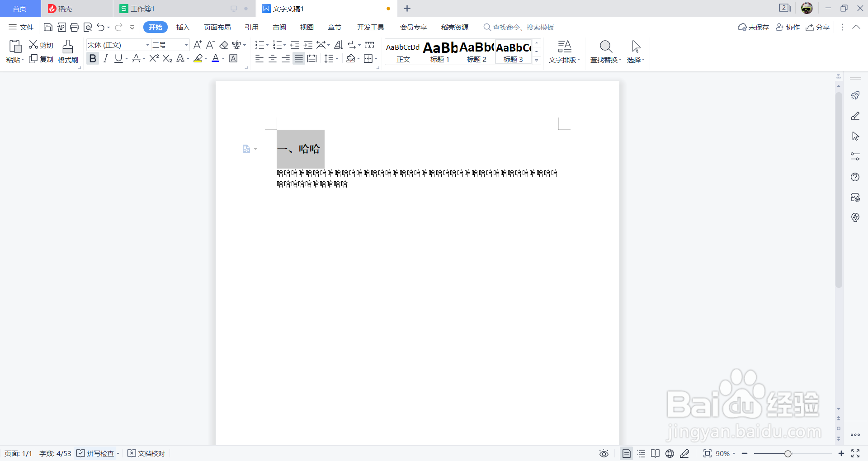Click Document Proofing (文档校对) in status bar
Screen dimensions: 868x461
pos(146,453)
